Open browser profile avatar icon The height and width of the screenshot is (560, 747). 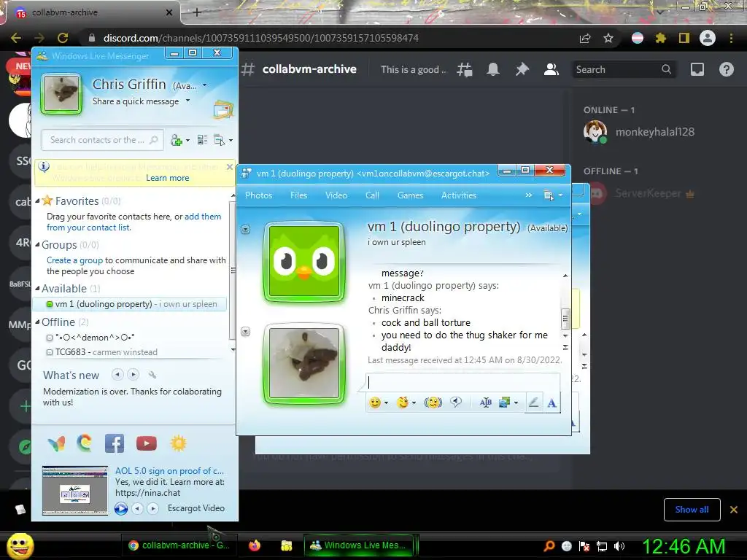[708, 38]
